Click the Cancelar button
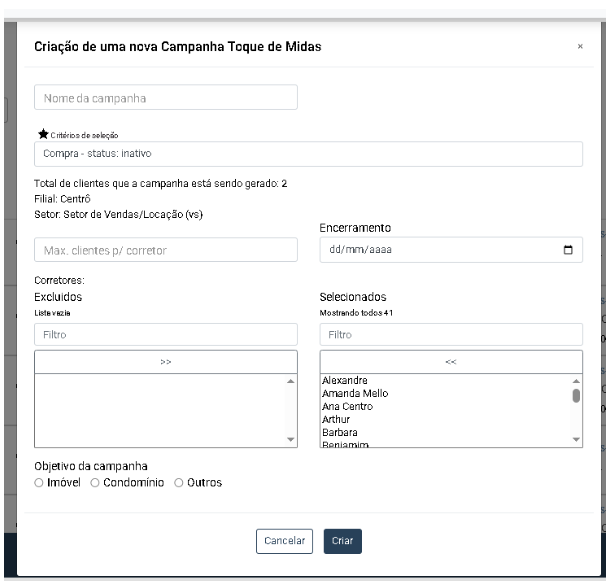Viewport: 608px width, 581px height. pyautogui.click(x=285, y=540)
